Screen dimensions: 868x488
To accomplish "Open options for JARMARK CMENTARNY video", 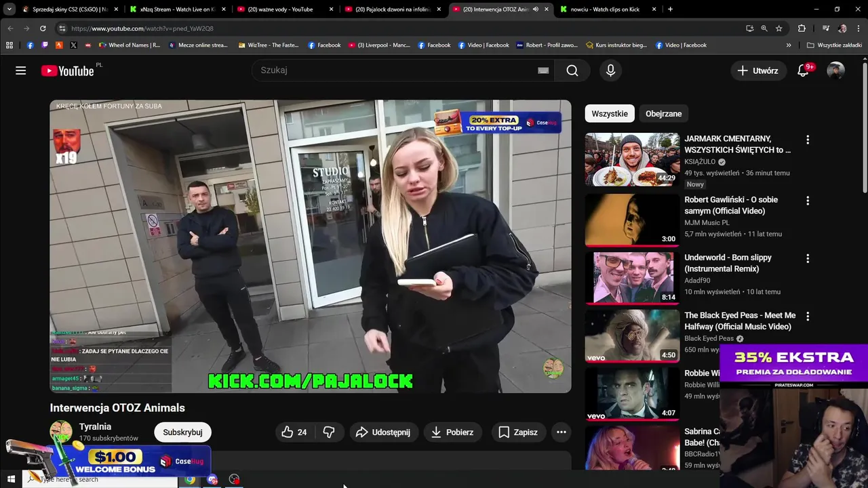I will [x=807, y=140].
